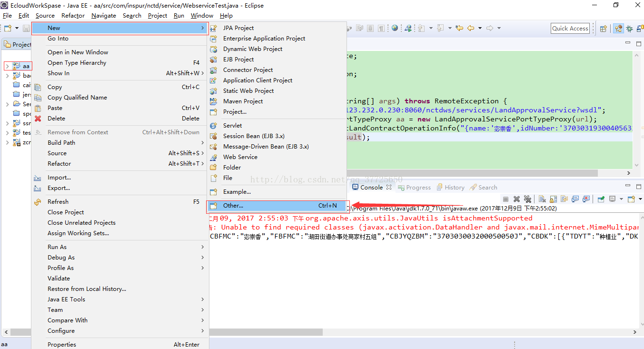Screen dimensions: 644x349
Task: Click Open Console icon in Console toolbar
Action: click(631, 199)
